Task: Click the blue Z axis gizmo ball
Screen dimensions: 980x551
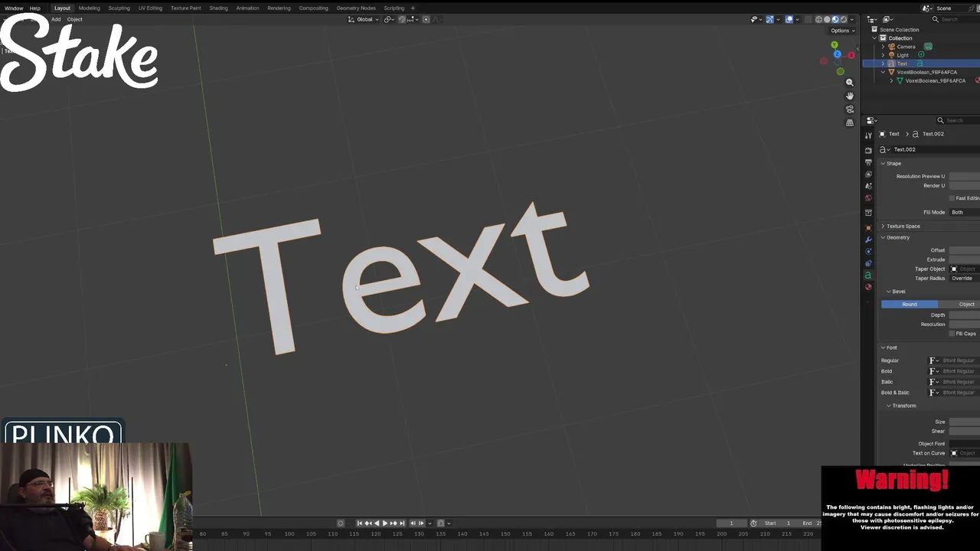Action: 837,54
